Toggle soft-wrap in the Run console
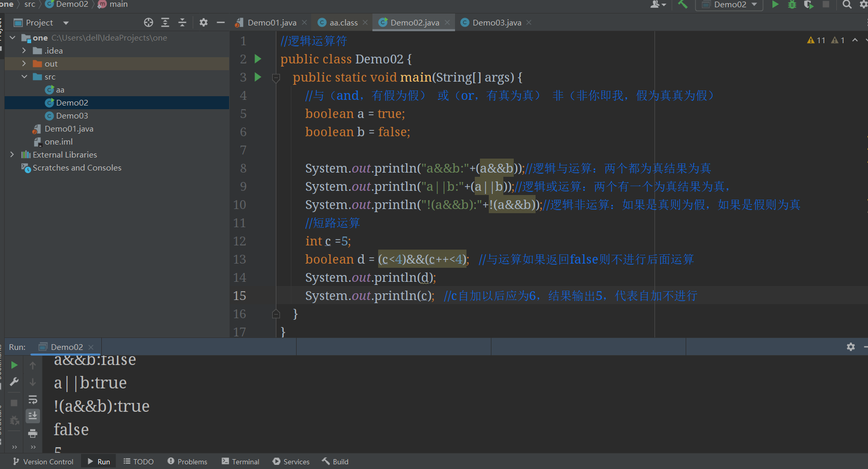The width and height of the screenshot is (868, 469). pyautogui.click(x=33, y=399)
